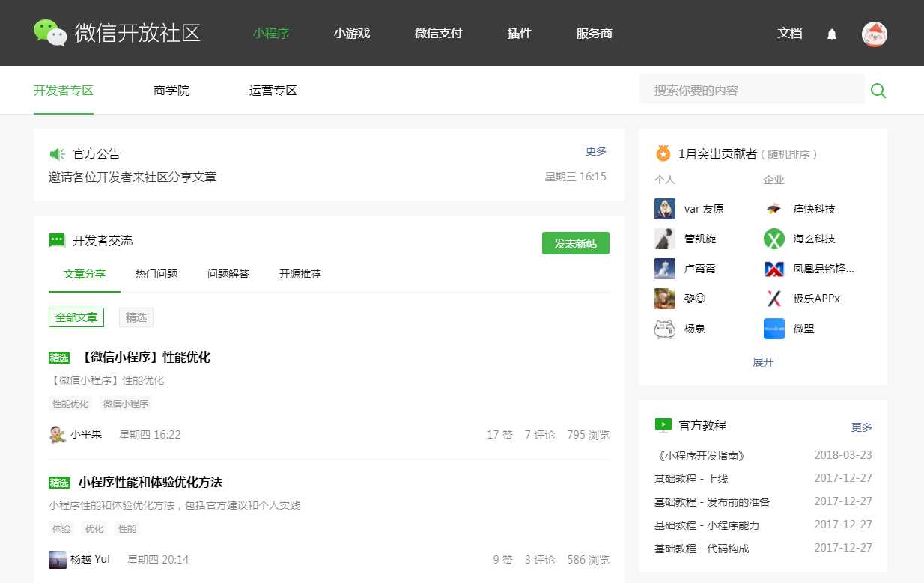Select the 精选 filter chip
Image resolution: width=924 pixels, height=583 pixels.
click(136, 317)
